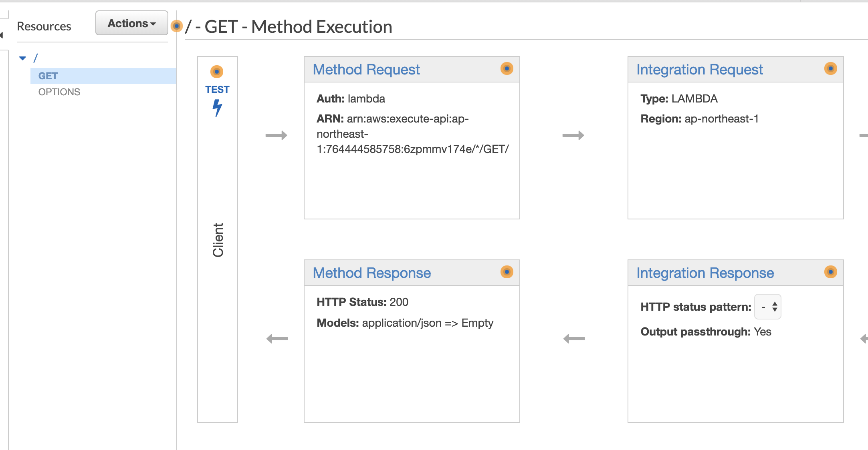Click orange dot in Integration Request header
Image resolution: width=868 pixels, height=450 pixels.
[830, 68]
